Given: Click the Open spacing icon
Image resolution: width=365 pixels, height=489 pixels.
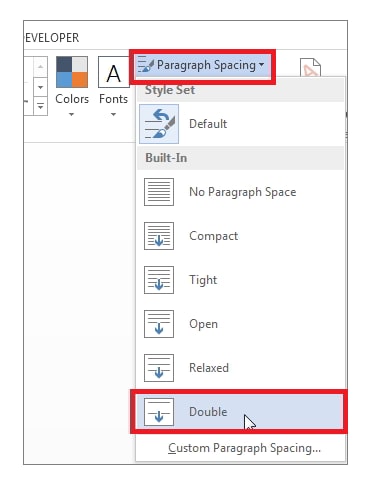Looking at the screenshot, I should point(159,324).
